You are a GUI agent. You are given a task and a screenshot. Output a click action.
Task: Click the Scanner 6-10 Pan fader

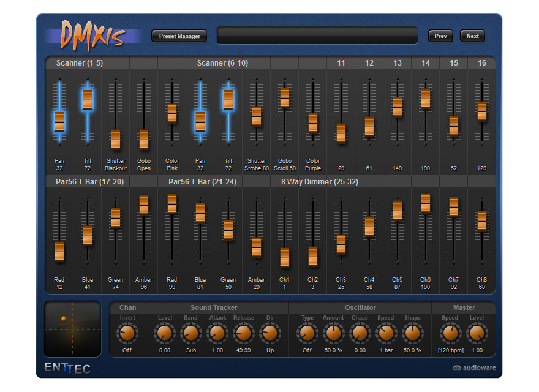[x=200, y=122]
